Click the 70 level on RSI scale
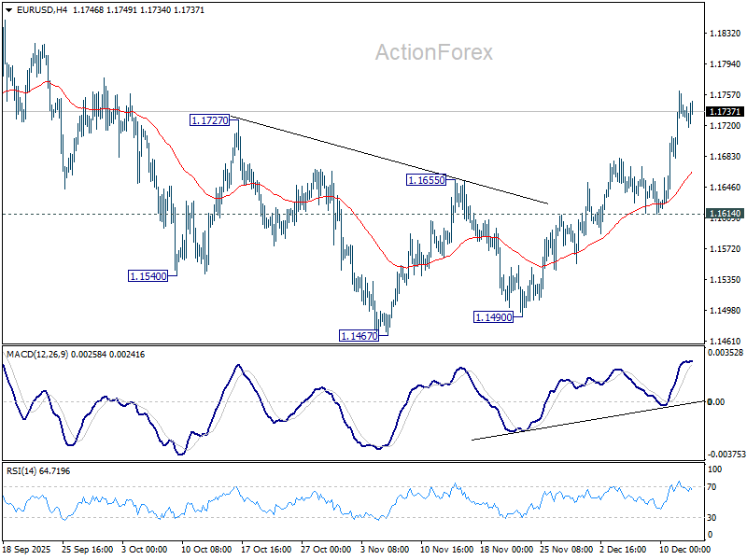This screenshot has height=560, width=747. [712, 486]
